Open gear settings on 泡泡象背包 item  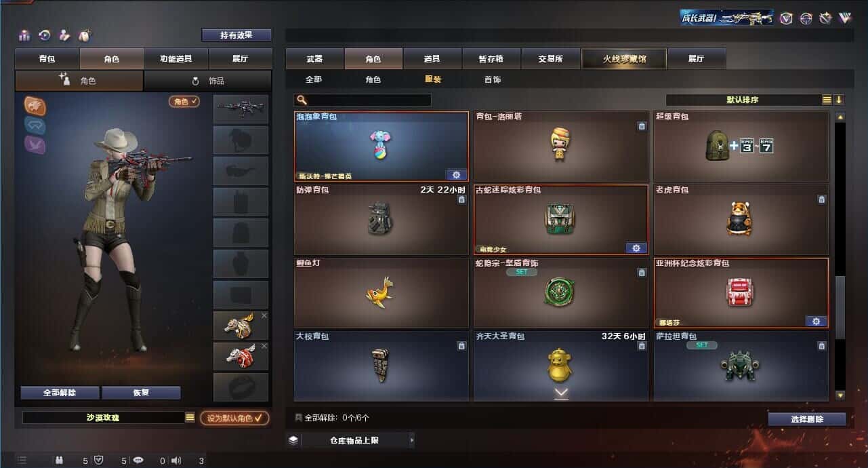[456, 174]
